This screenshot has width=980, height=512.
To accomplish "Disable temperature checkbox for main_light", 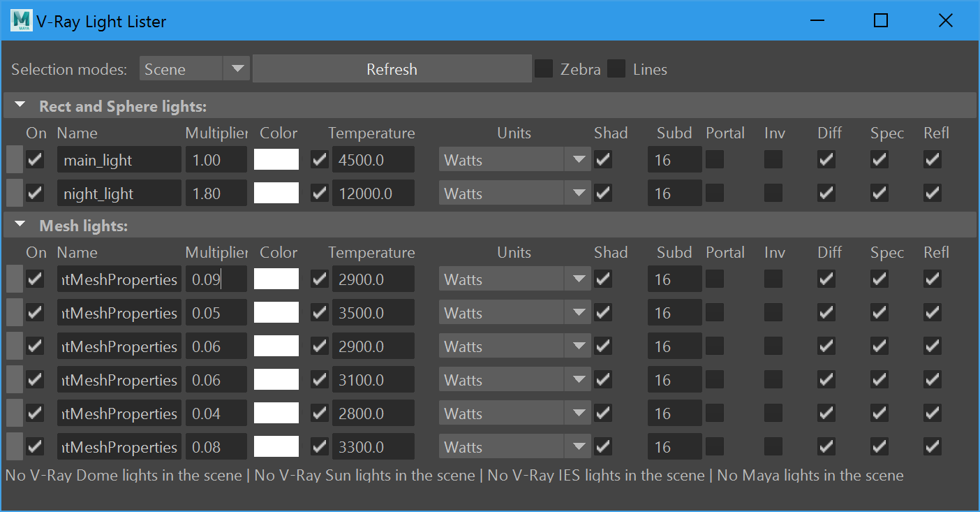I will (x=320, y=160).
